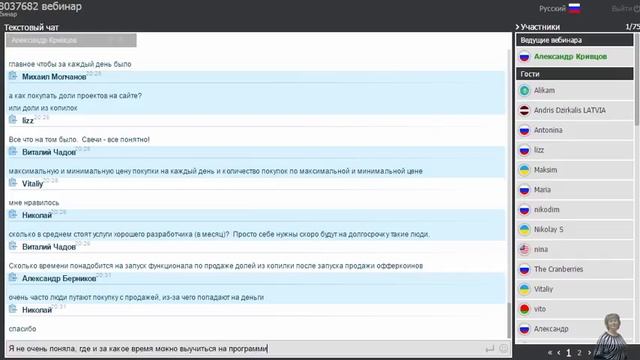
Task: Click the Выйти logout button
Action: [x=625, y=9]
